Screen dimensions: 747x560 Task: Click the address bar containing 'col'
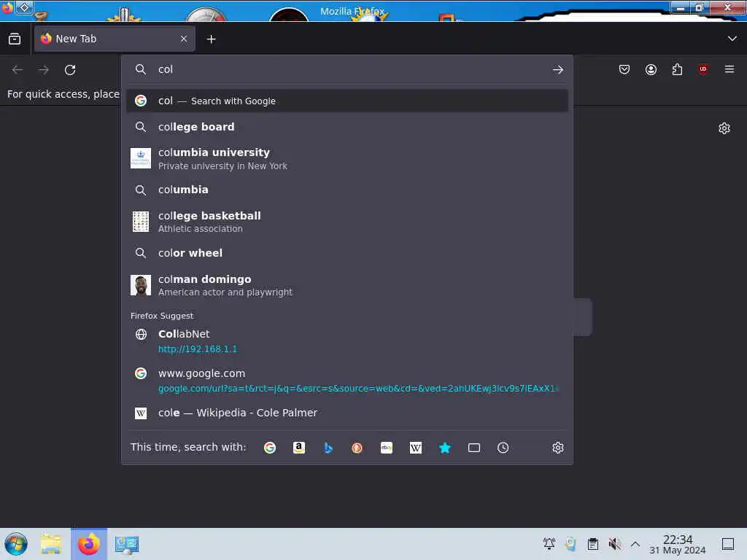[x=348, y=69]
